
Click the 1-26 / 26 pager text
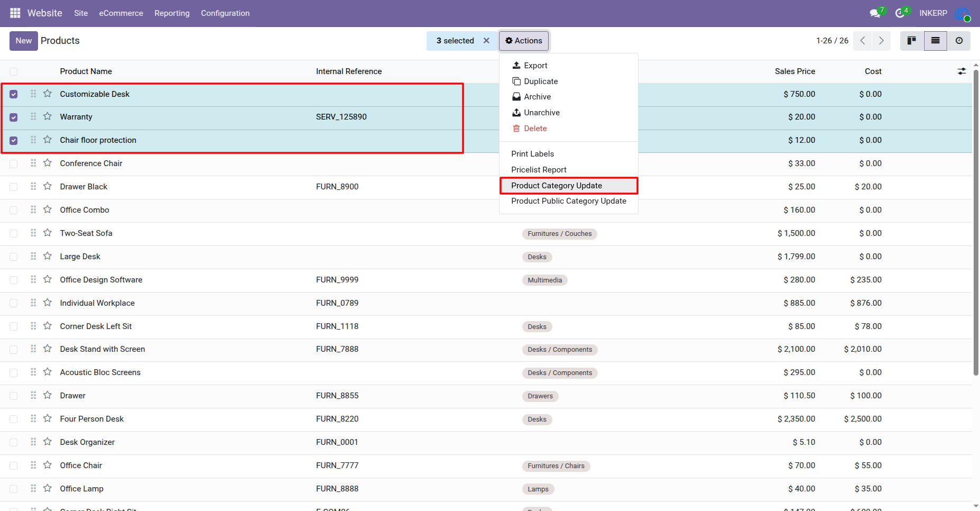(832, 41)
